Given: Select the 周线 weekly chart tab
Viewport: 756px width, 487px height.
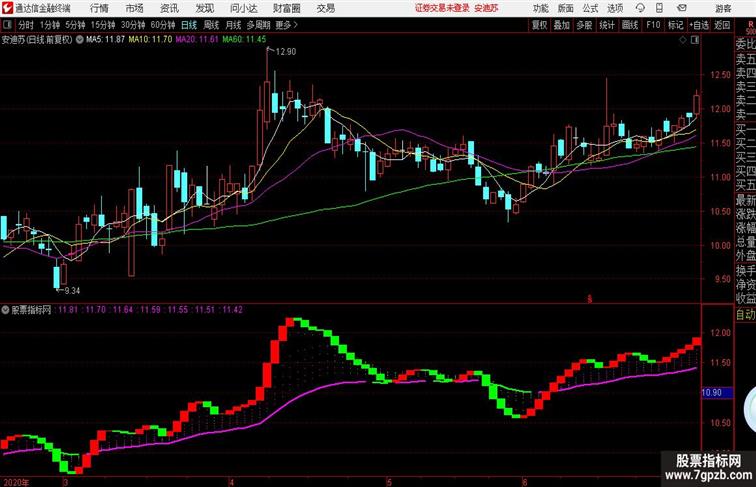Looking at the screenshot, I should tap(211, 25).
